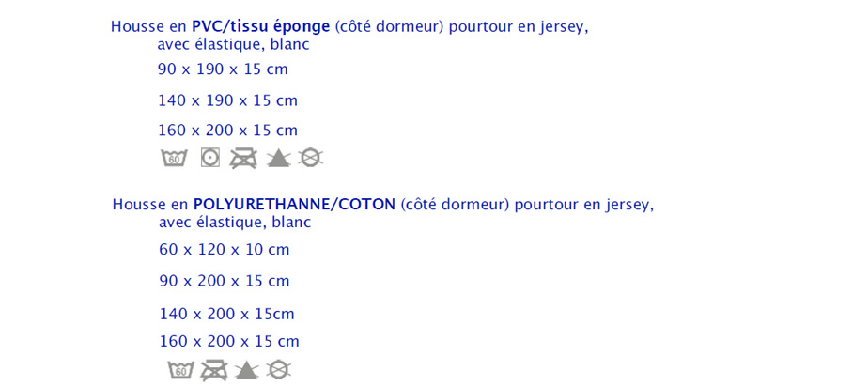Select the 90 x 190 x 15 cm size
The height and width of the screenshot is (386, 868).
pos(223,69)
